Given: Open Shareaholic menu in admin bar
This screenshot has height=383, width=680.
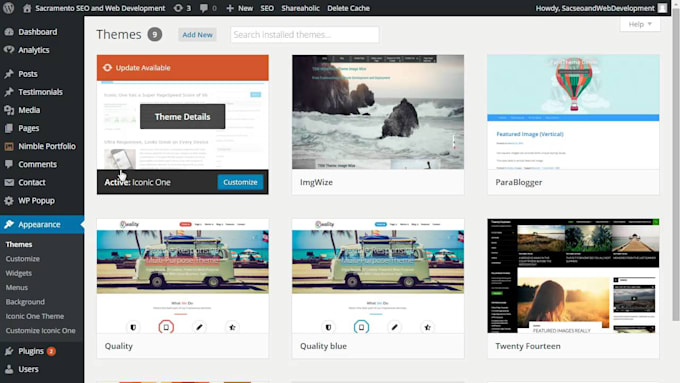Looking at the screenshot, I should coord(301,8).
